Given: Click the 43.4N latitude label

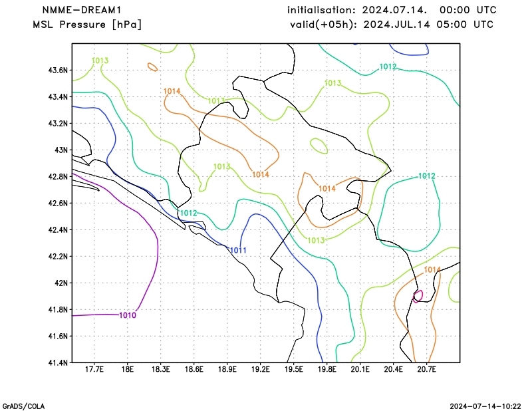Looking at the screenshot, I should click(58, 97).
